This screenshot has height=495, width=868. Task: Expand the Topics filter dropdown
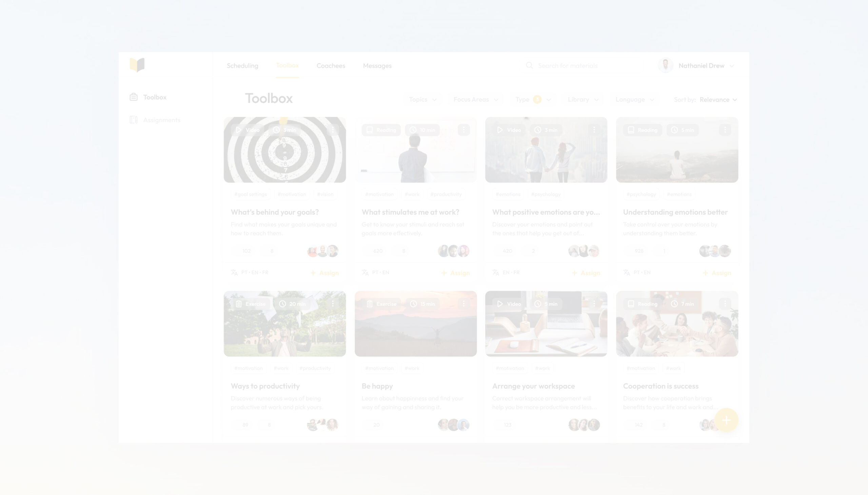tap(422, 100)
